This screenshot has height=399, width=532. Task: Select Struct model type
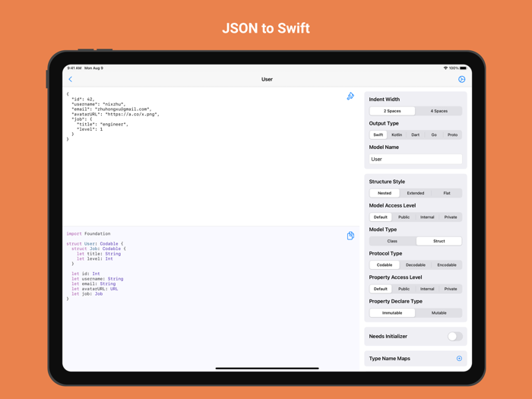pos(439,241)
